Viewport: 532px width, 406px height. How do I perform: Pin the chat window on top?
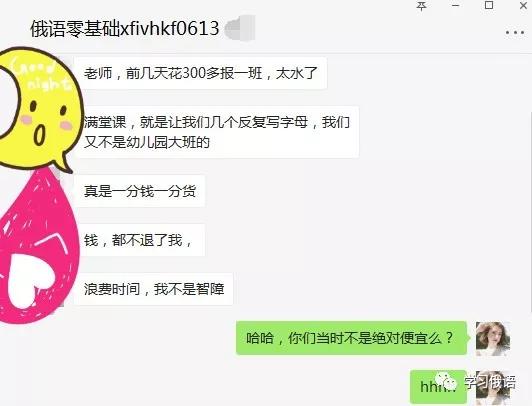(x=422, y=6)
